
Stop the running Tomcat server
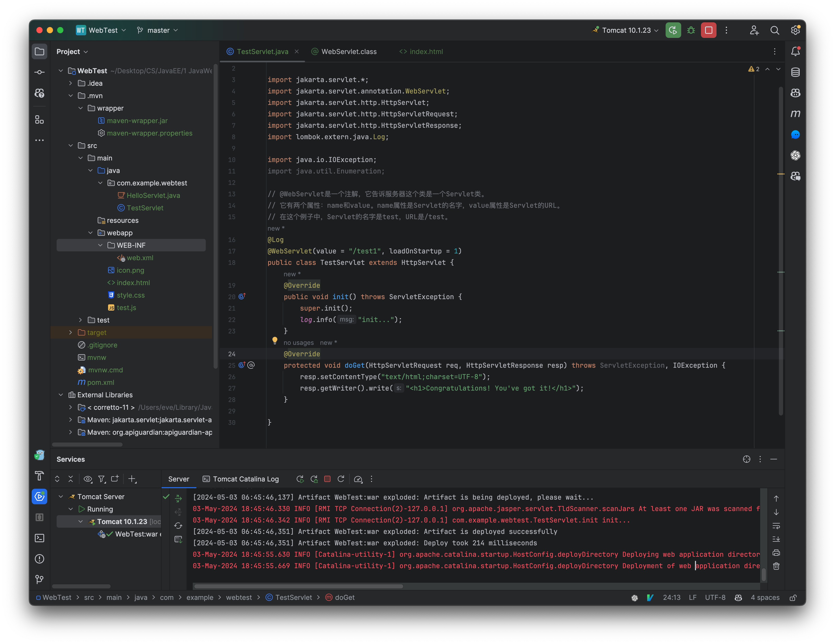click(708, 30)
